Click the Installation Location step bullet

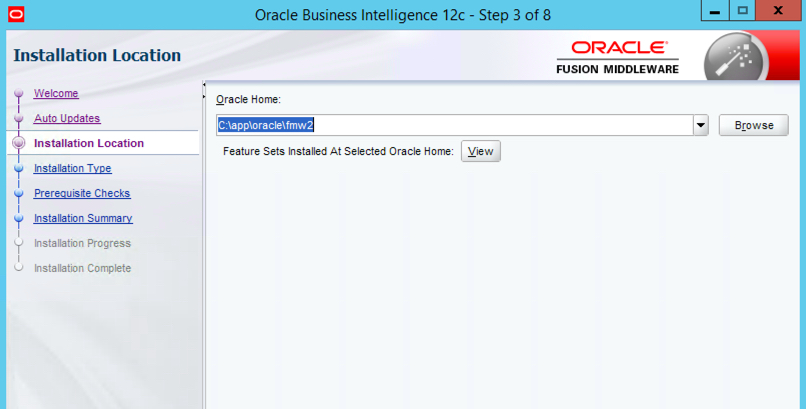point(19,143)
